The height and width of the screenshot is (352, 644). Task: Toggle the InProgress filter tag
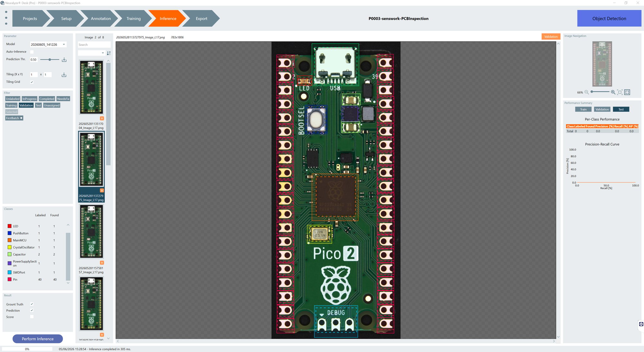(29, 99)
